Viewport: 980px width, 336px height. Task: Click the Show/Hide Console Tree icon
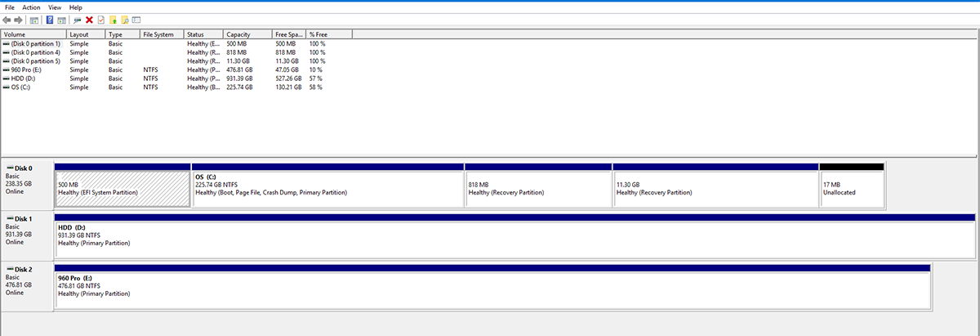[x=34, y=20]
